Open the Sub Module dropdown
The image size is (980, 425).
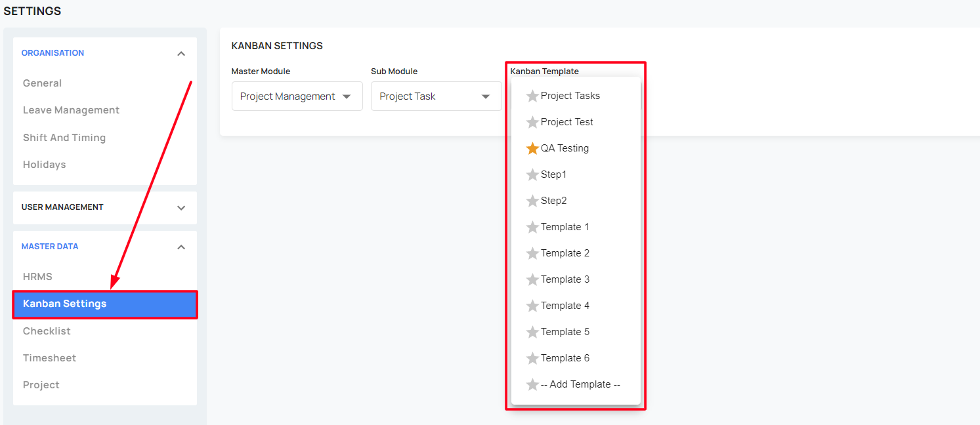(437, 96)
